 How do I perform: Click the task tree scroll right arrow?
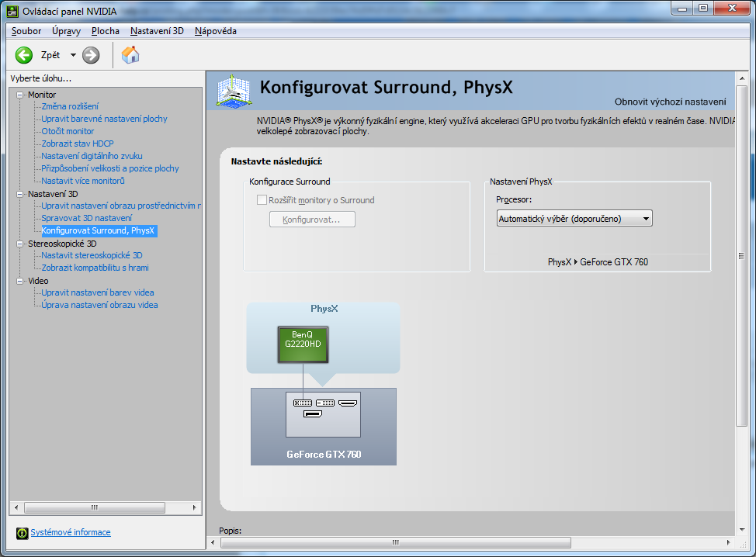(194, 507)
